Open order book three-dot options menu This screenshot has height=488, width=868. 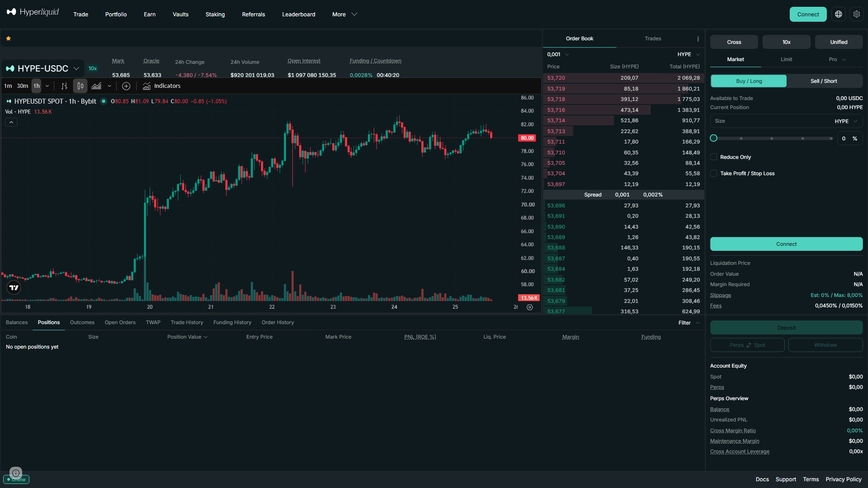698,39
